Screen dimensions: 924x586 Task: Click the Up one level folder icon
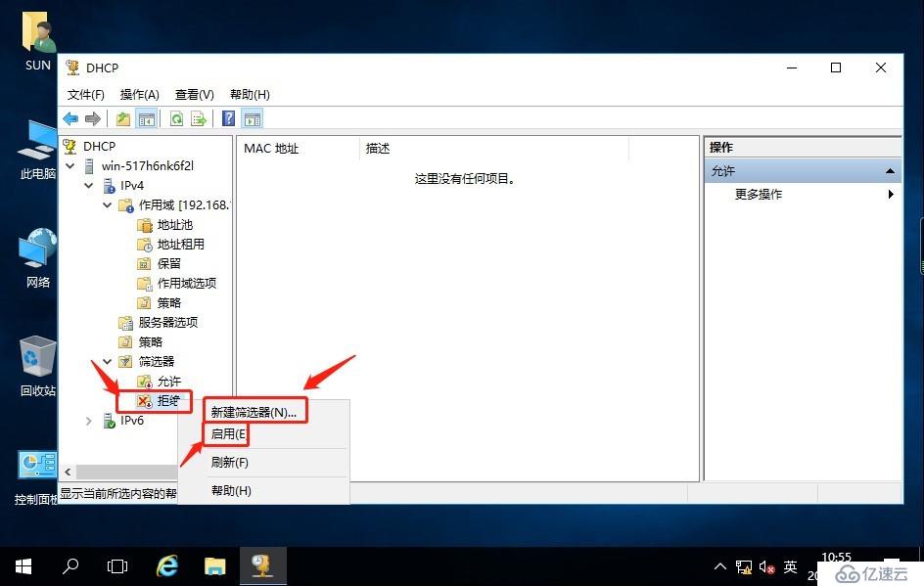pos(123,119)
